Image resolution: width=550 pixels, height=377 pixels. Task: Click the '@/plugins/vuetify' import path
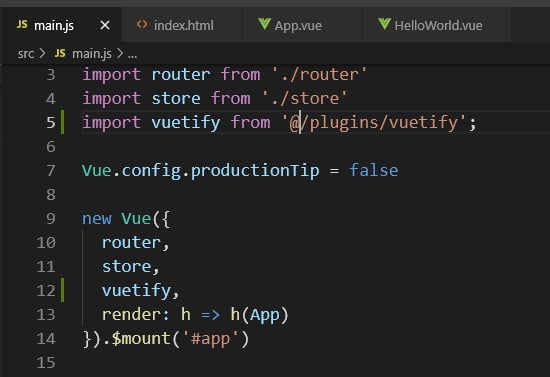374,123
